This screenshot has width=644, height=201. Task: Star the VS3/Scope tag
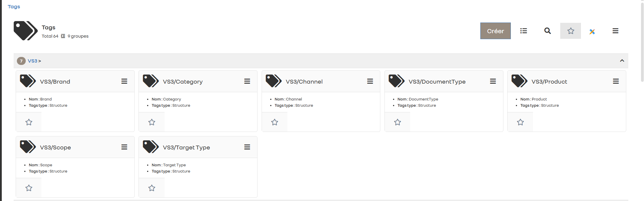(x=29, y=188)
